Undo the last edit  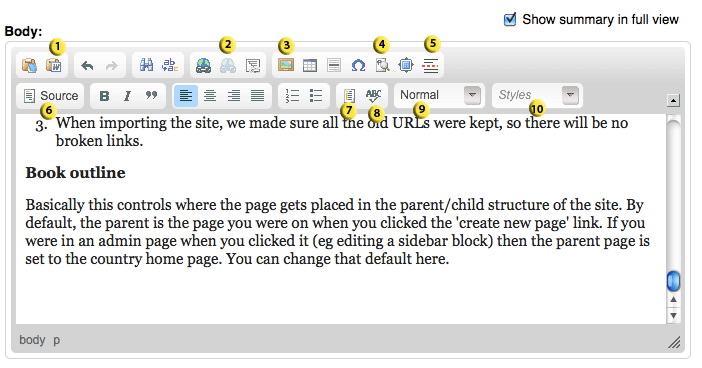click(87, 66)
